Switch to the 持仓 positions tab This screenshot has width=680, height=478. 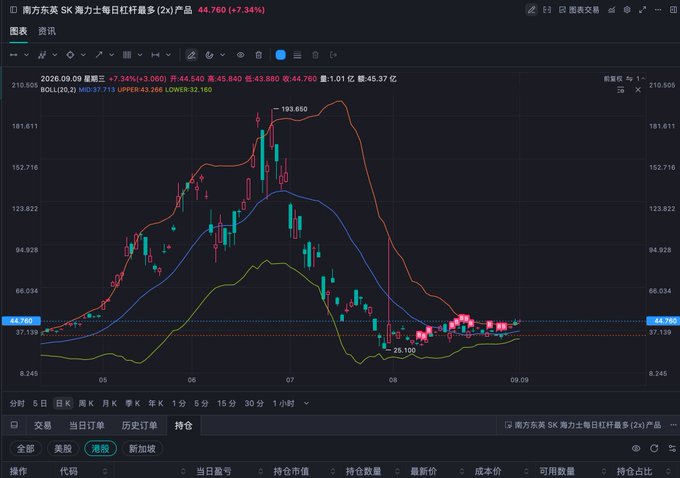click(183, 426)
